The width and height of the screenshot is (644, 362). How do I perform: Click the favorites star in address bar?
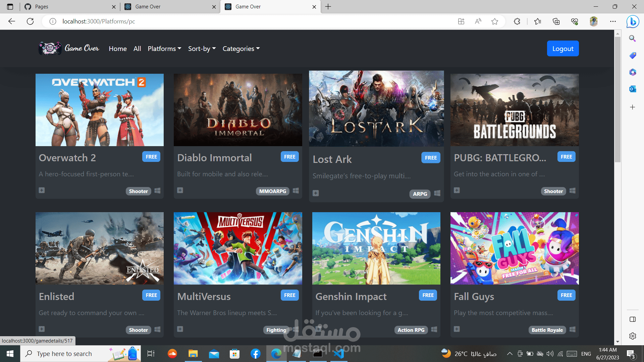pyautogui.click(x=494, y=21)
